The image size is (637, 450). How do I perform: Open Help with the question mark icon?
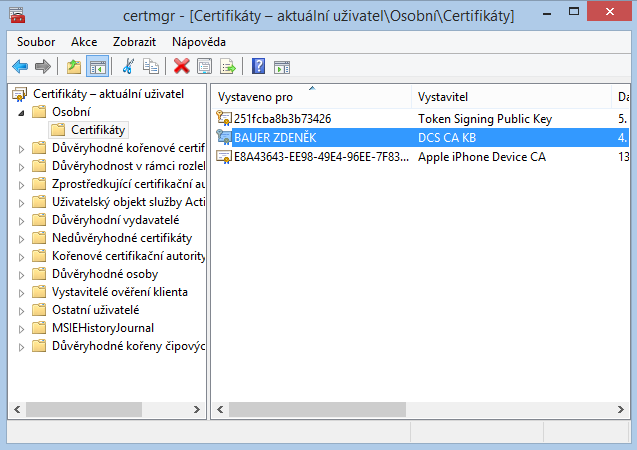pos(258,67)
